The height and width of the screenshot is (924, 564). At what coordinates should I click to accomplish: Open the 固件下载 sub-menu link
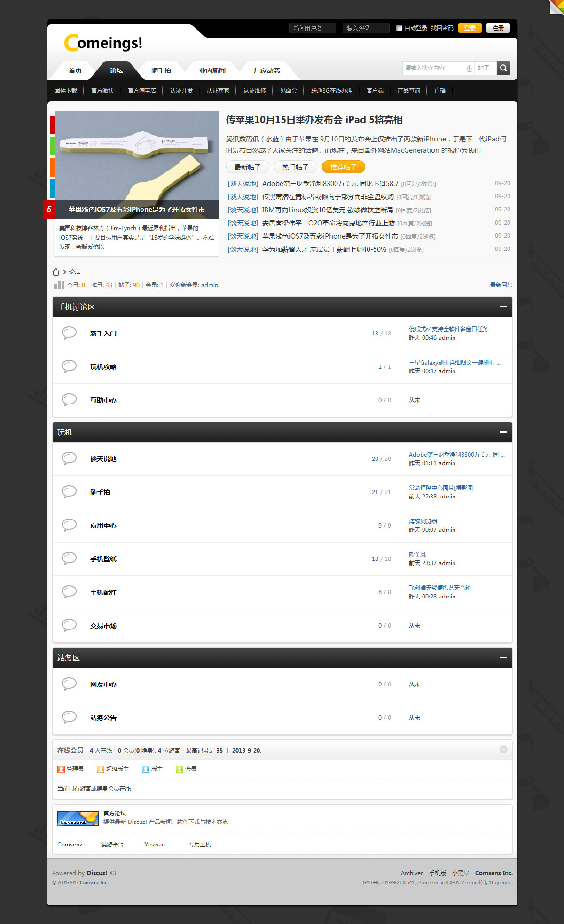66,91
